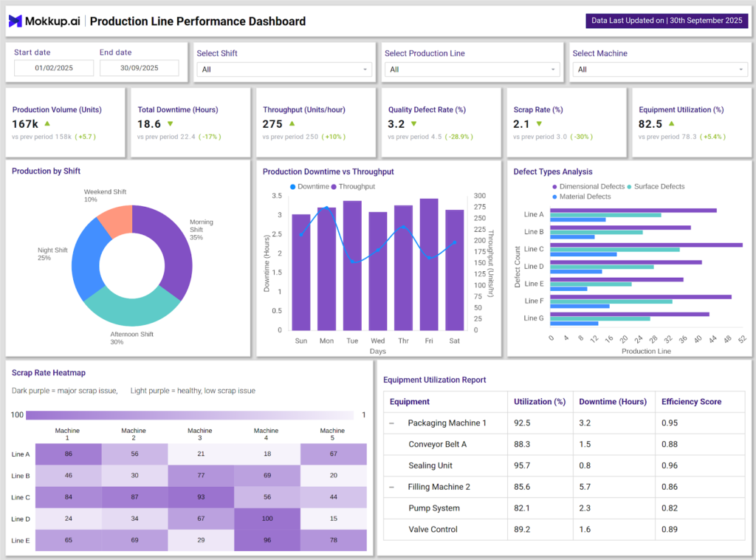This screenshot has width=756, height=560.
Task: Click the Throughput up trend arrow
Action: point(292,124)
